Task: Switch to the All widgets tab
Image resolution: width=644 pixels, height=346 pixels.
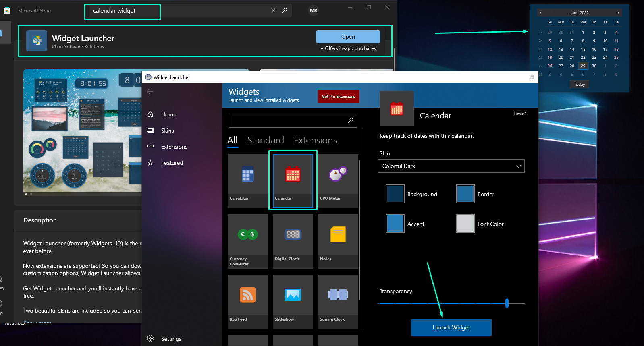Action: coord(232,140)
